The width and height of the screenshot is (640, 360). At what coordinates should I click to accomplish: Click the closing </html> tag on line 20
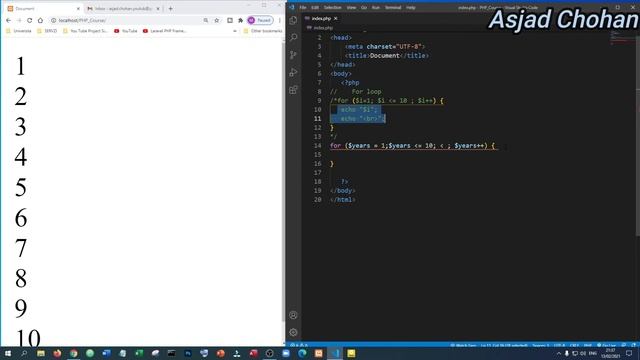[342, 200]
